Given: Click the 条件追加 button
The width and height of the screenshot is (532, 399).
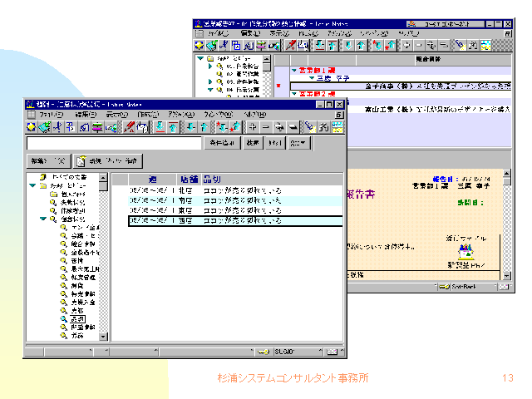Looking at the screenshot, I should click(221, 143).
